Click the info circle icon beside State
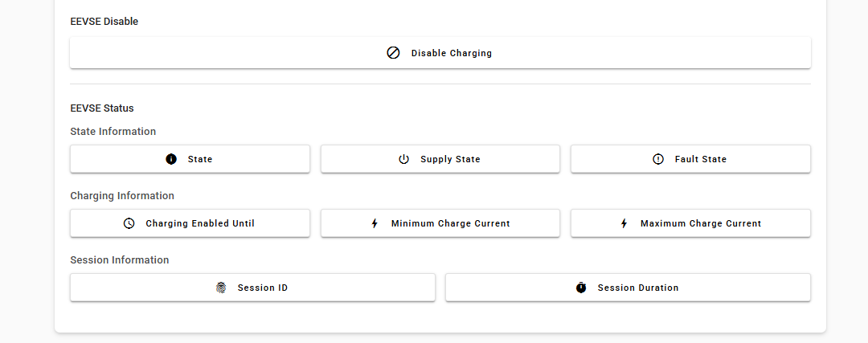This screenshot has width=868, height=343. tap(171, 159)
